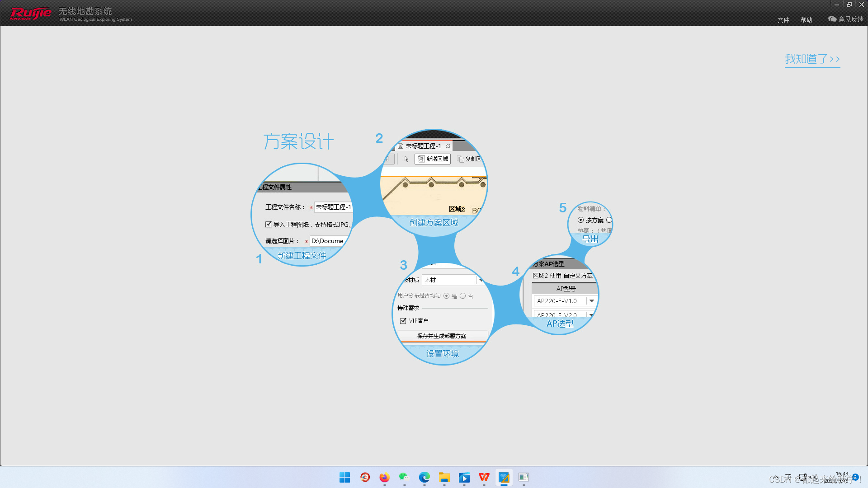
Task: Expand the 木材 material dropdown
Action: [480, 280]
